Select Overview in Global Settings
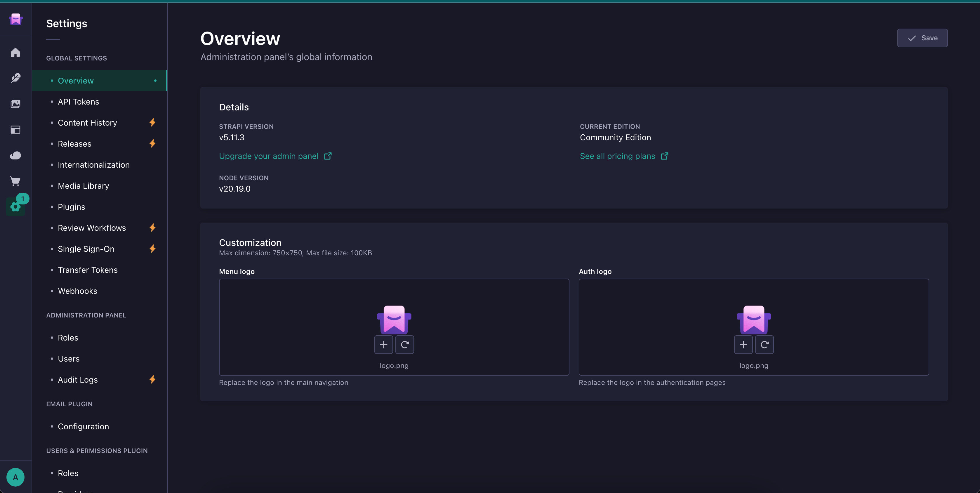Image resolution: width=980 pixels, height=493 pixels. pos(99,81)
